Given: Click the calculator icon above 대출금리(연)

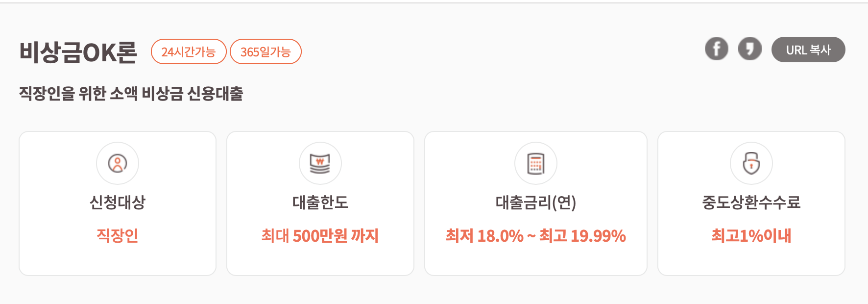Looking at the screenshot, I should 535,163.
